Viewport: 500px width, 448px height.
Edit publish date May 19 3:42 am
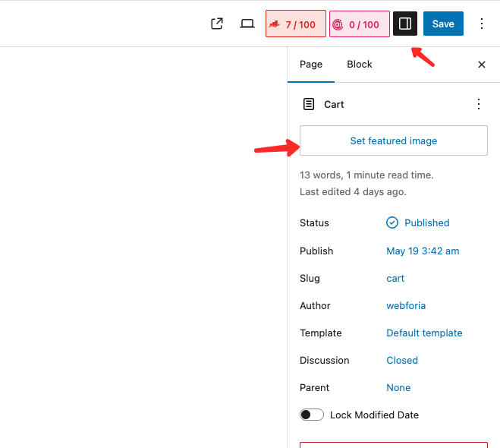pos(423,251)
